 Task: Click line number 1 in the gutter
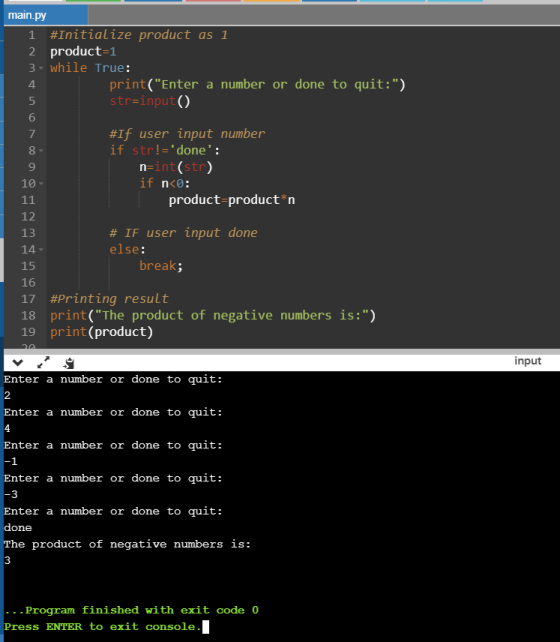pos(32,35)
